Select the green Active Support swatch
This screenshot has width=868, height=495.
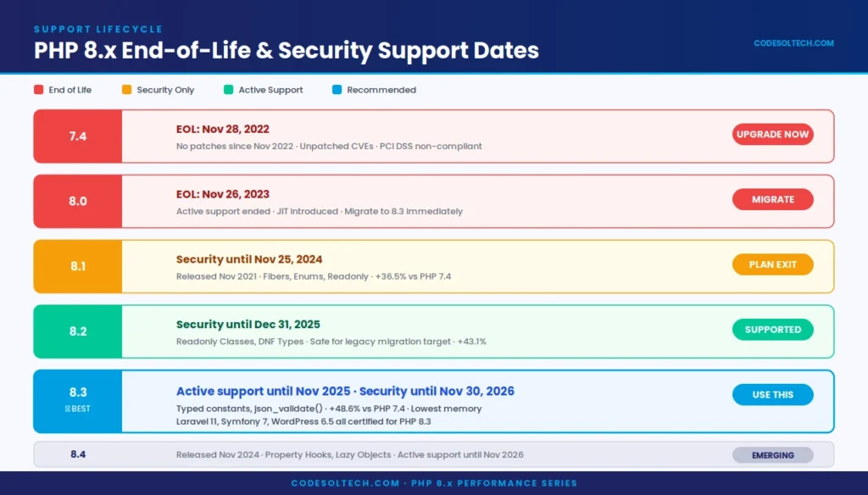click(x=229, y=90)
